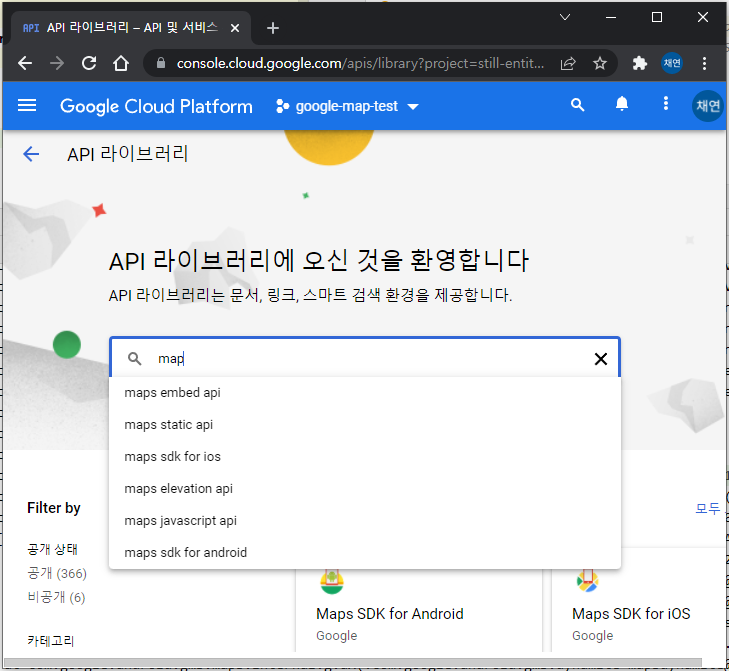Bookmark this page with star icon

point(600,63)
